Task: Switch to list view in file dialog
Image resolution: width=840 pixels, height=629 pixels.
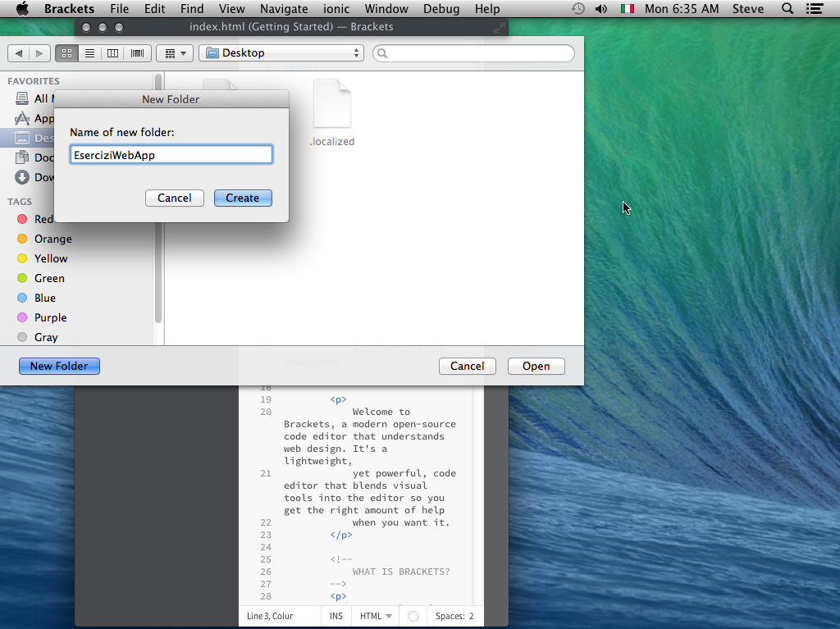Action: (x=90, y=53)
